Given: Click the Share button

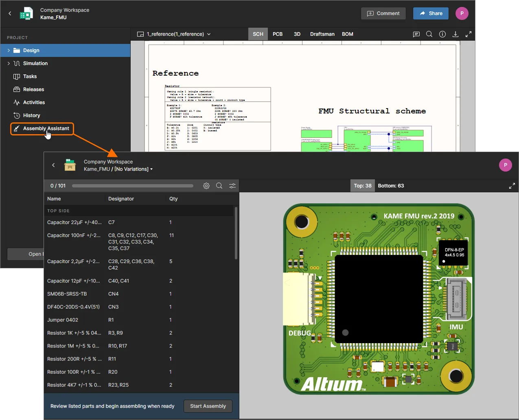Looking at the screenshot, I should pyautogui.click(x=431, y=13).
